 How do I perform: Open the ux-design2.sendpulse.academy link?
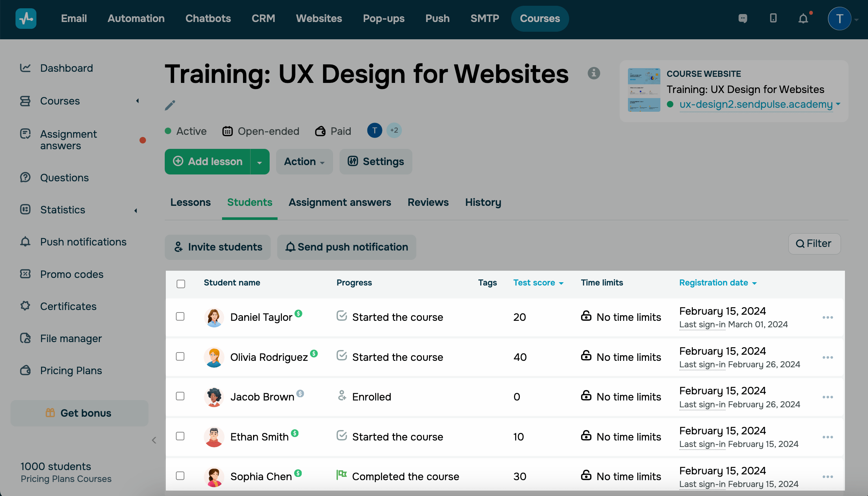tap(756, 104)
